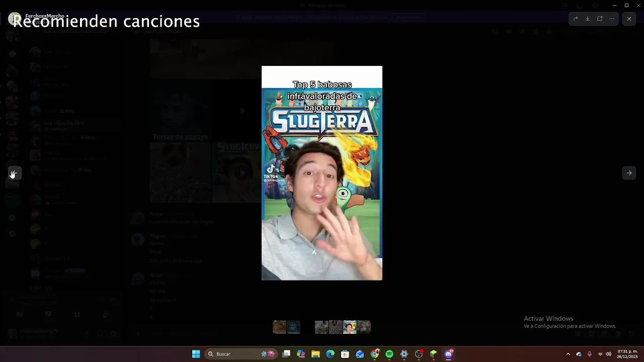Select the thumbnail left of the Slugterra one
Viewport: 644px width, 362px height.
point(336,327)
